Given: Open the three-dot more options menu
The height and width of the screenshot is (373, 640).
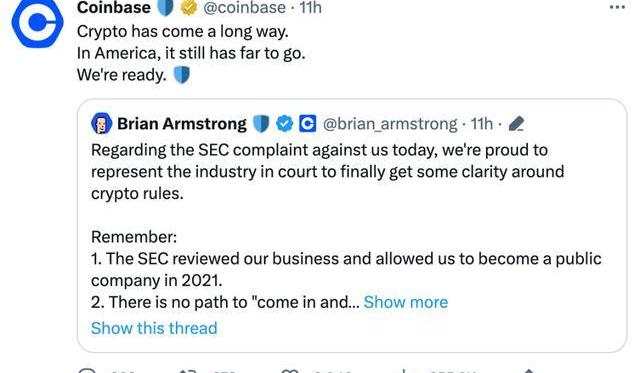Looking at the screenshot, I should coord(617,7).
